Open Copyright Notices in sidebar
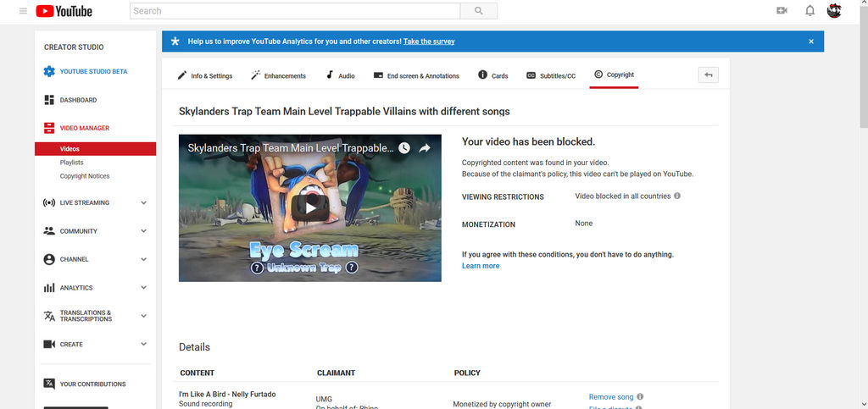 [x=85, y=176]
